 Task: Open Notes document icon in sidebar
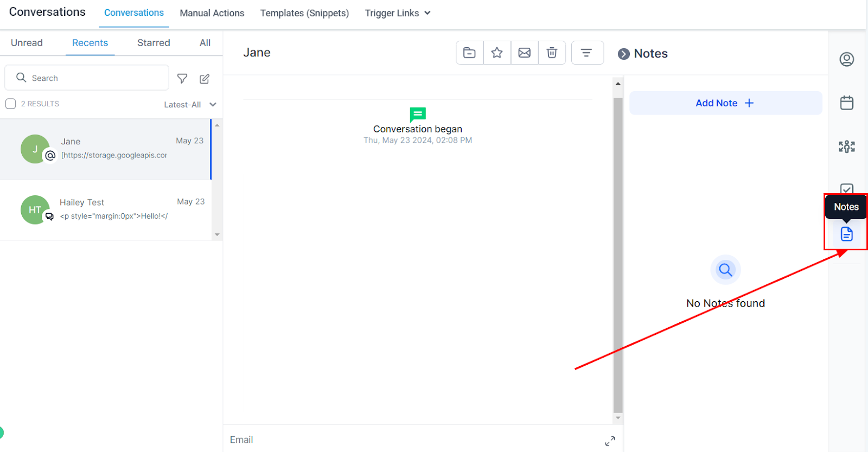point(847,234)
